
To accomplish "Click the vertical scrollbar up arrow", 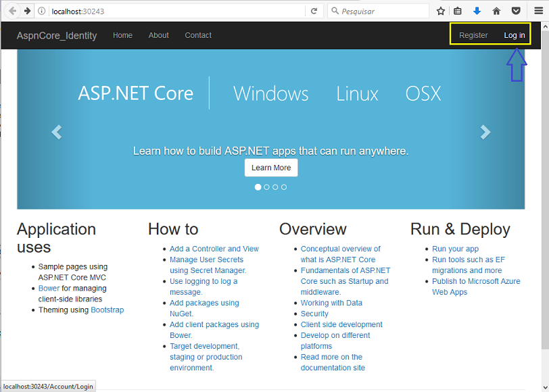I will (545, 26).
